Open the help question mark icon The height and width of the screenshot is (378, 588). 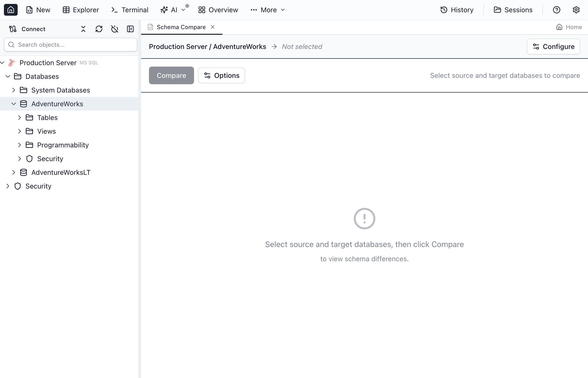pyautogui.click(x=556, y=10)
